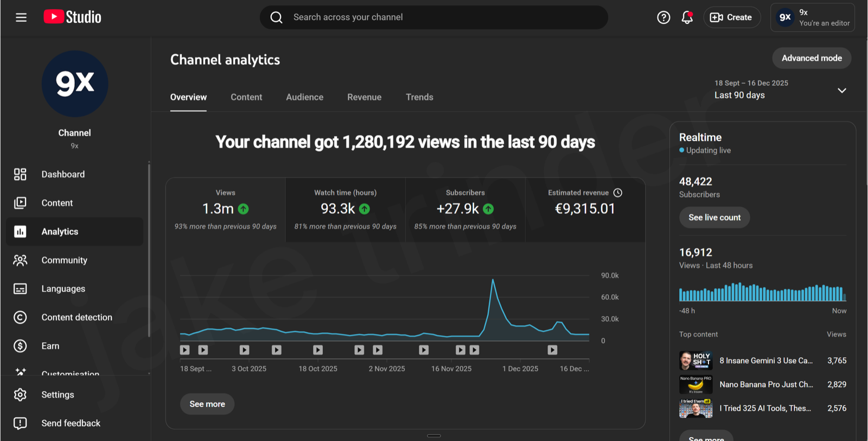Switch to the Revenue tab
Viewport: 868px width, 441px height.
click(365, 97)
